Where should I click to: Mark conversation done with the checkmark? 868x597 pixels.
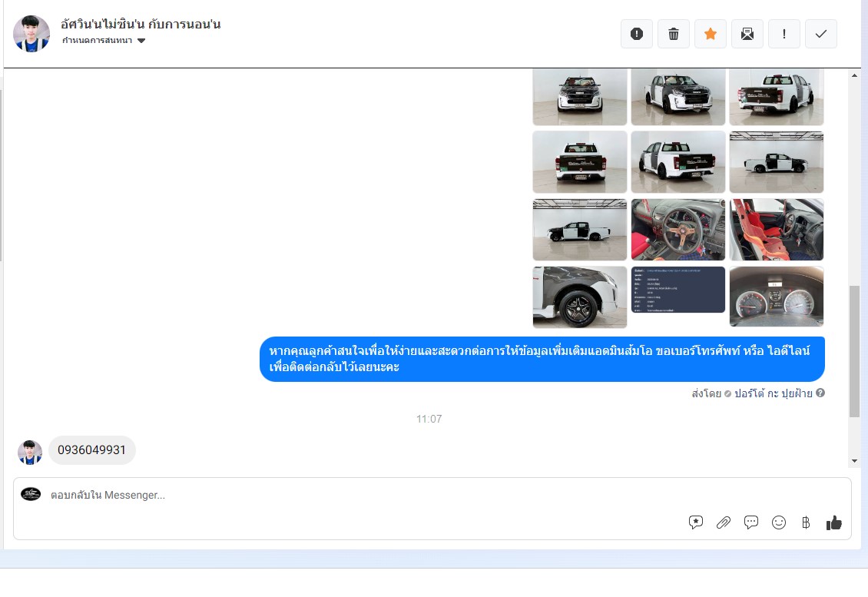pyautogui.click(x=821, y=34)
